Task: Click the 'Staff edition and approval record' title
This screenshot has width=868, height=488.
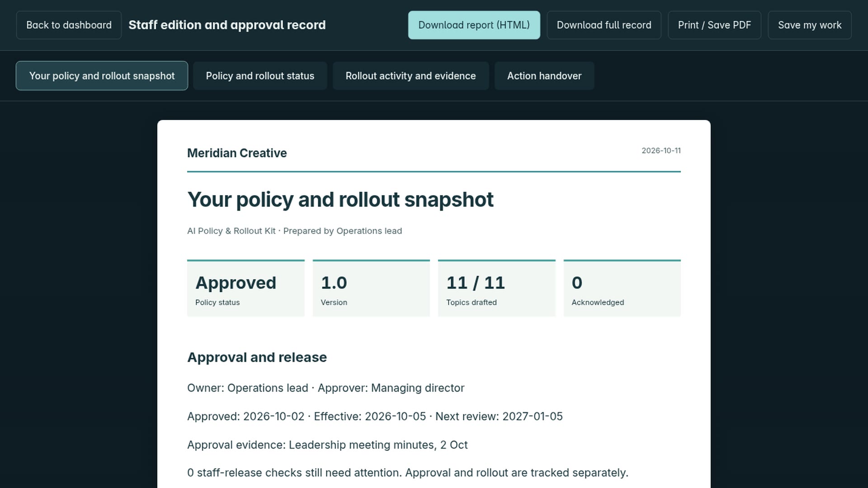Action: (227, 25)
